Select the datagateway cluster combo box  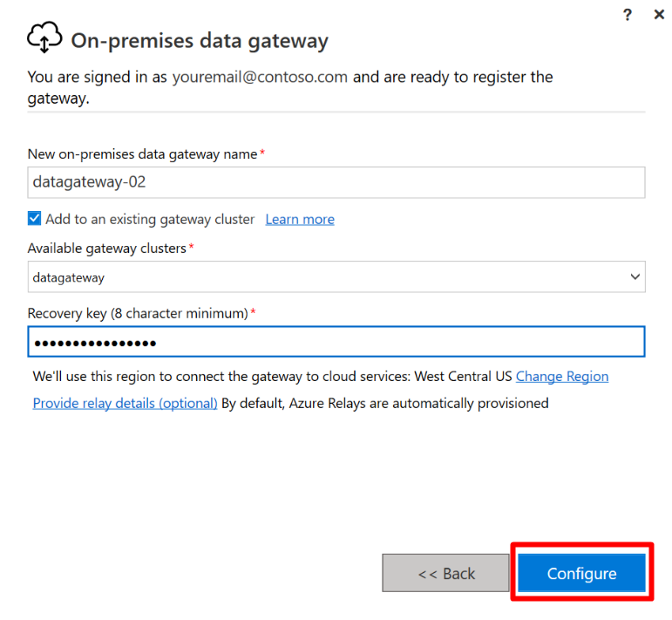pyautogui.click(x=336, y=277)
